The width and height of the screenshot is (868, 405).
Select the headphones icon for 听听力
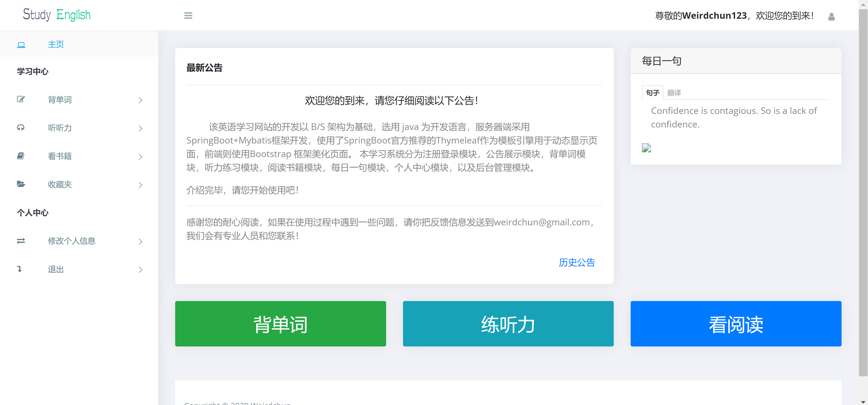[x=21, y=128]
